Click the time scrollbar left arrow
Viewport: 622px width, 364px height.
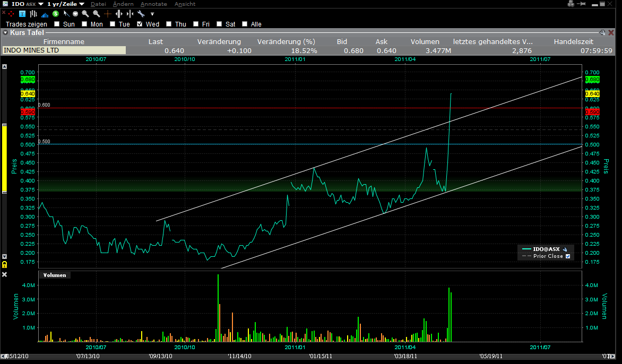2,356
